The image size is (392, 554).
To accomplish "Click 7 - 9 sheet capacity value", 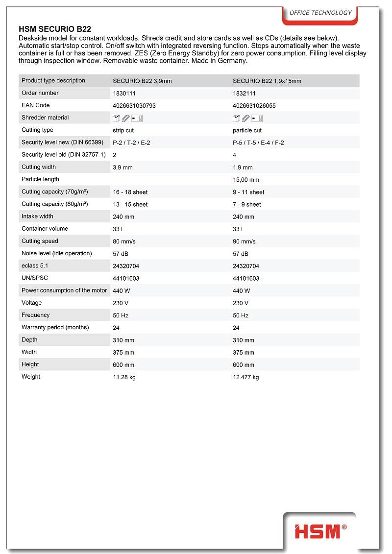I will (247, 205).
